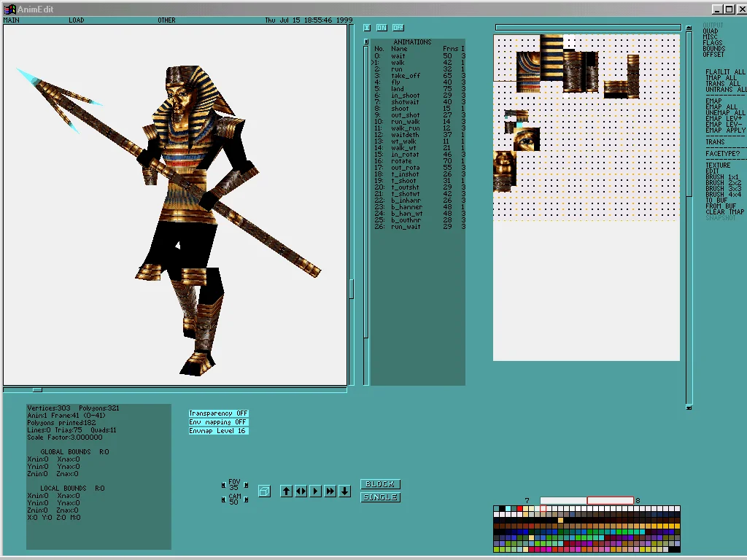
Task: Select BLOCK mode button
Action: (380, 484)
